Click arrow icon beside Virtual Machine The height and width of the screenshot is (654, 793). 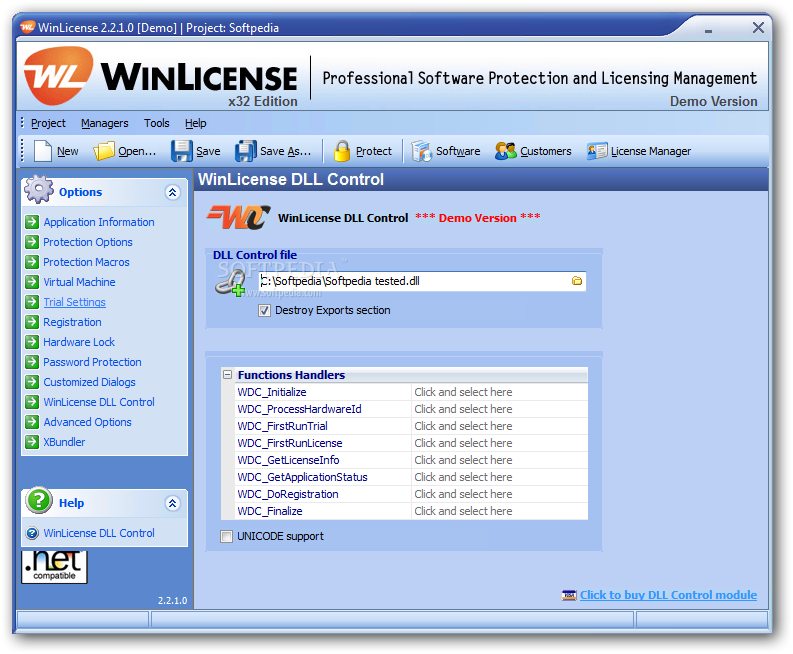click(32, 282)
